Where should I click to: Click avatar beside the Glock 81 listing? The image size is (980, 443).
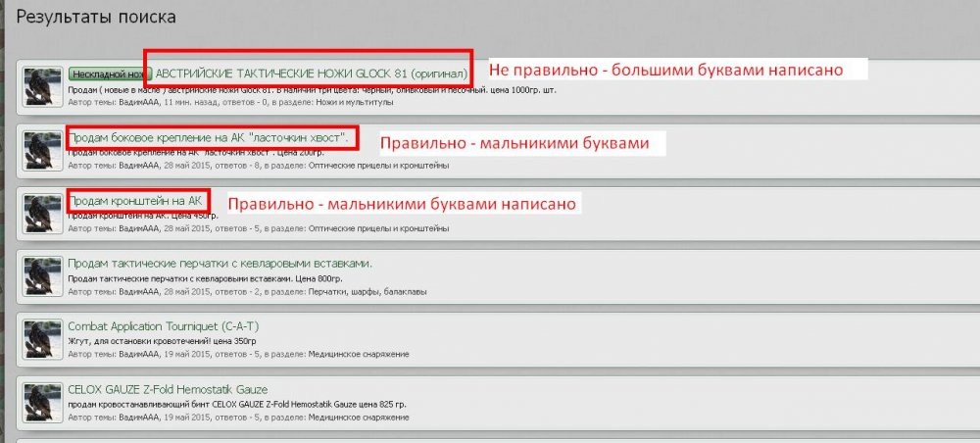42,87
